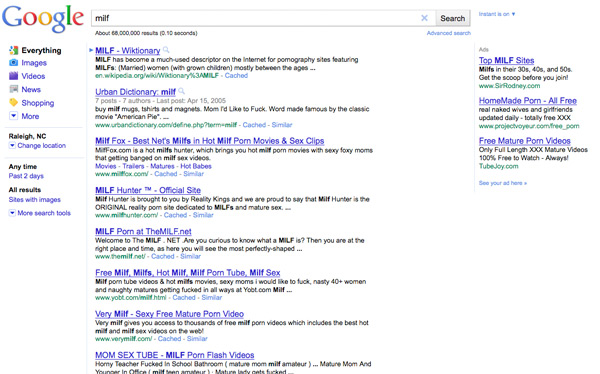Select the Images camera icon in sidebar
This screenshot has width=600, height=374.
13,63
